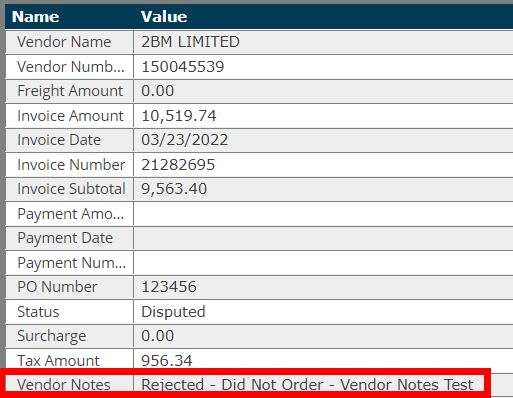Screen dimensions: 513x398
Task: Click the Surcharge row label
Action: (x=52, y=336)
